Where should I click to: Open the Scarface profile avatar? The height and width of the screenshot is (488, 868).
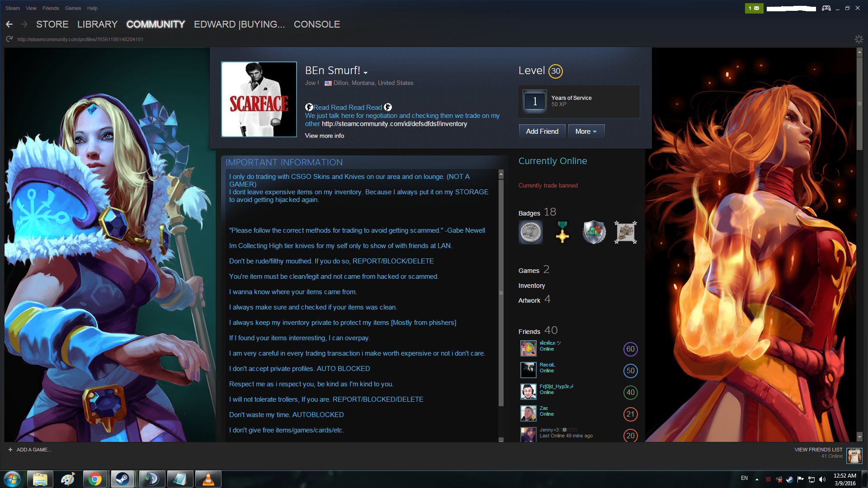[x=259, y=99]
